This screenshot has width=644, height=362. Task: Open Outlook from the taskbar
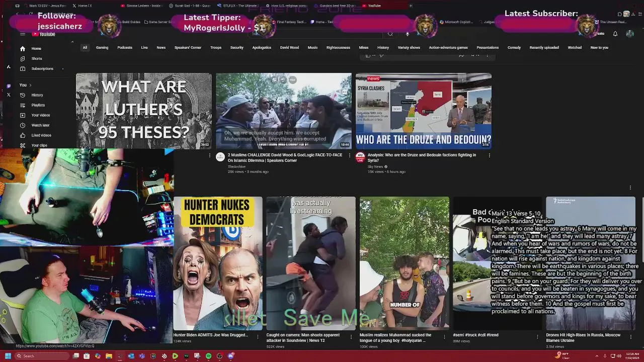tap(131, 356)
